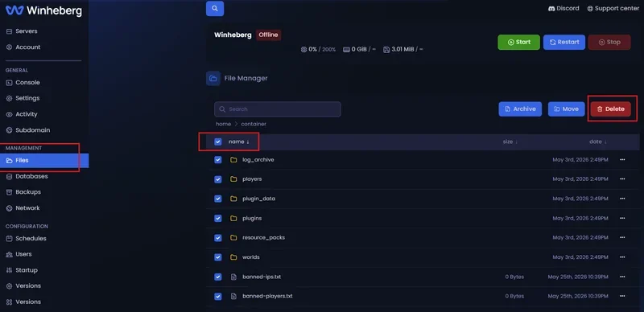Open the three-dot menu for plugin_data
The image size is (644, 312).
pyautogui.click(x=622, y=199)
